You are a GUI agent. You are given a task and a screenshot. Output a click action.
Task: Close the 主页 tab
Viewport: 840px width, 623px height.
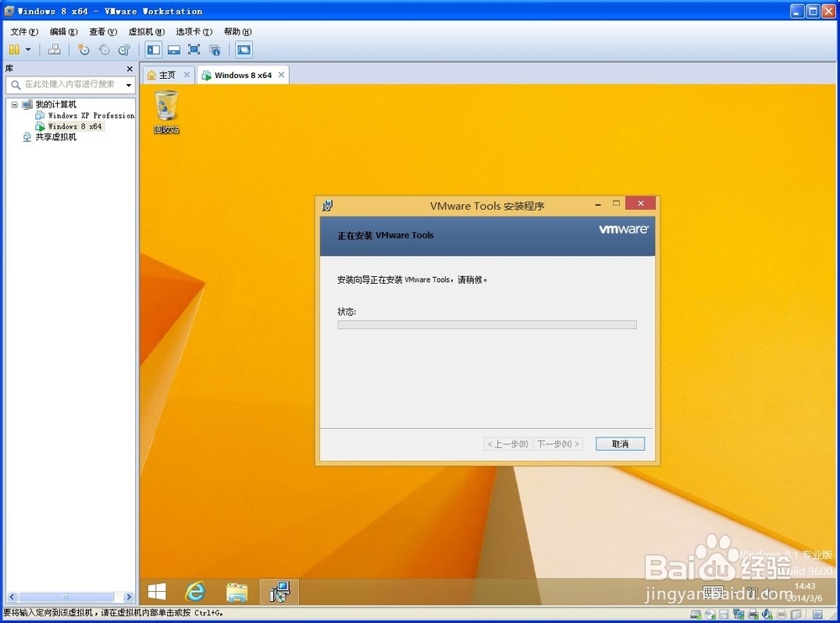coord(186,75)
